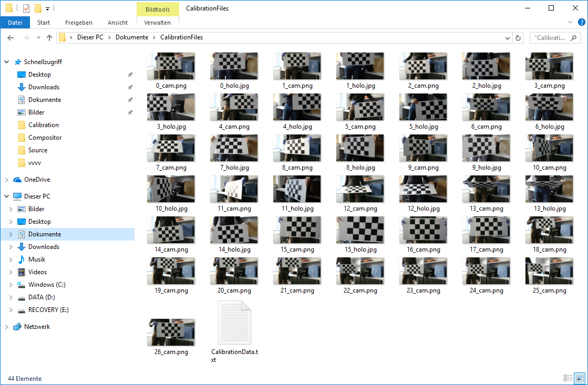Select thumbnail 25_cam.png
The height and width of the screenshot is (385, 588).
[x=549, y=270]
